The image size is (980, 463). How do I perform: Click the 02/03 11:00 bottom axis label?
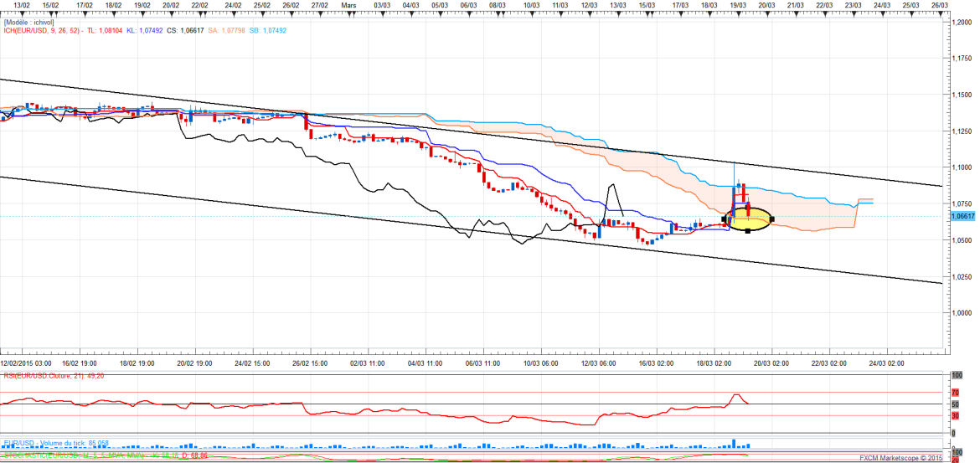click(366, 363)
